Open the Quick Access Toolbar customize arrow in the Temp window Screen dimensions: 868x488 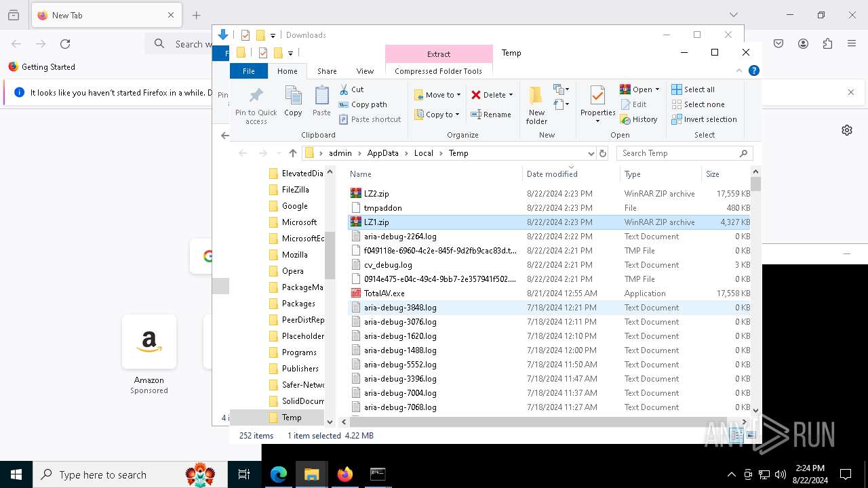click(290, 53)
